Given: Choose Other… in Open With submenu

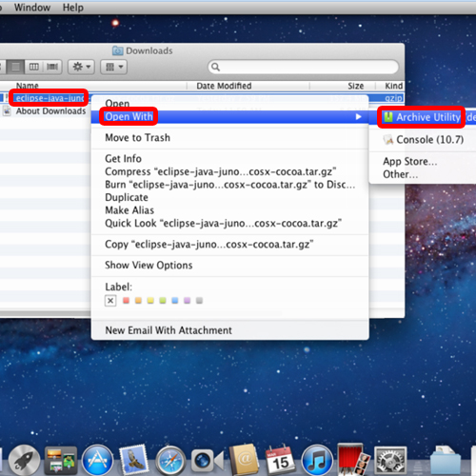Looking at the screenshot, I should coord(400,174).
